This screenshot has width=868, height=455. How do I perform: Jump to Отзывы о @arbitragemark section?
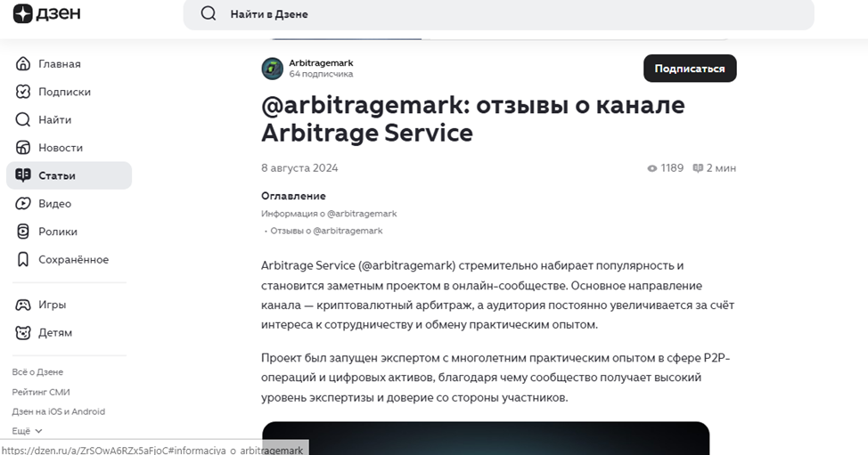click(x=326, y=231)
